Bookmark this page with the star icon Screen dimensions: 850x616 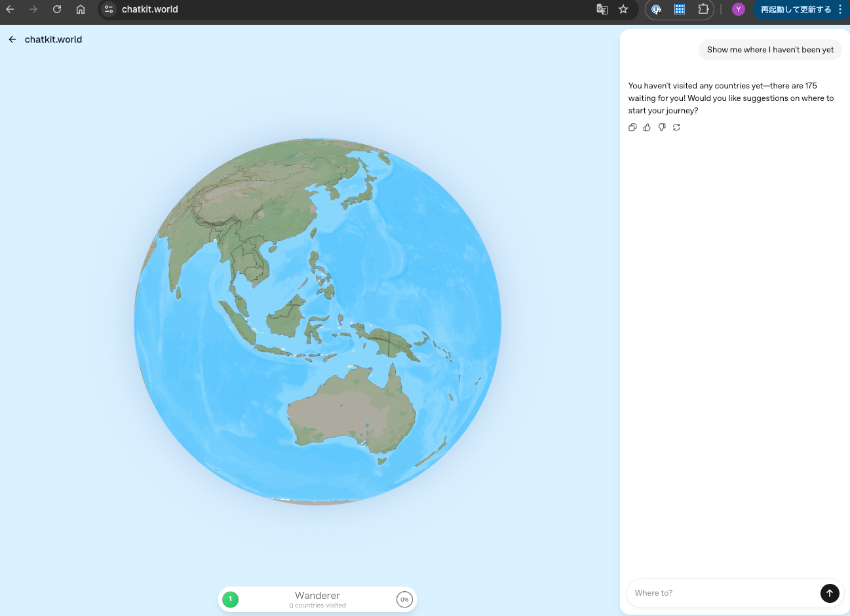click(623, 9)
